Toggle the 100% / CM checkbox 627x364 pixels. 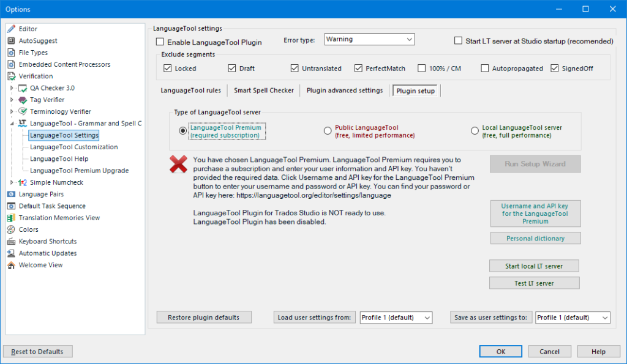coord(421,69)
